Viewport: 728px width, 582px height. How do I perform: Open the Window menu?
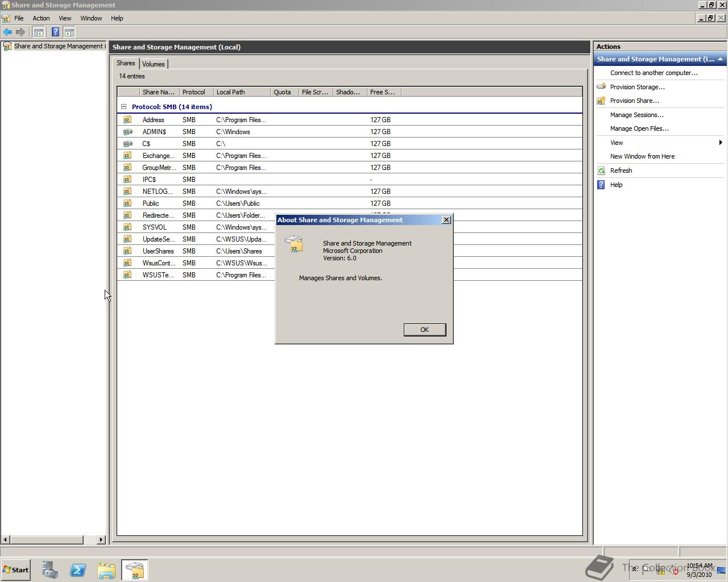(91, 18)
